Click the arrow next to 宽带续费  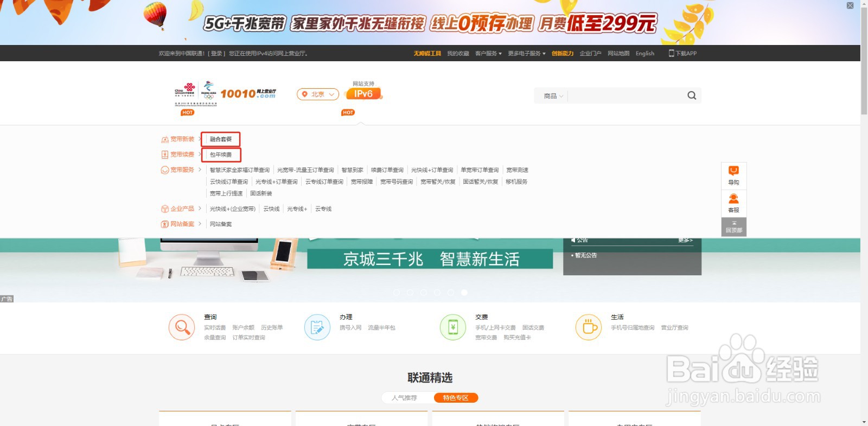(200, 154)
